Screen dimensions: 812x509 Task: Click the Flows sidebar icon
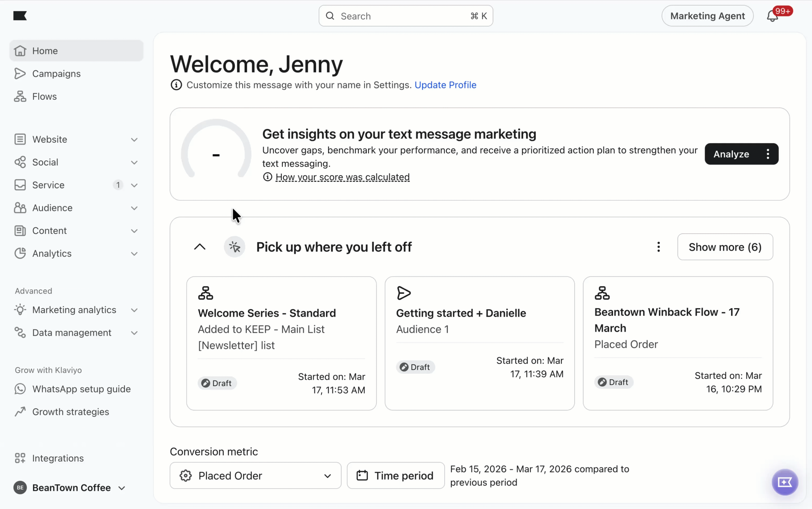click(x=20, y=96)
